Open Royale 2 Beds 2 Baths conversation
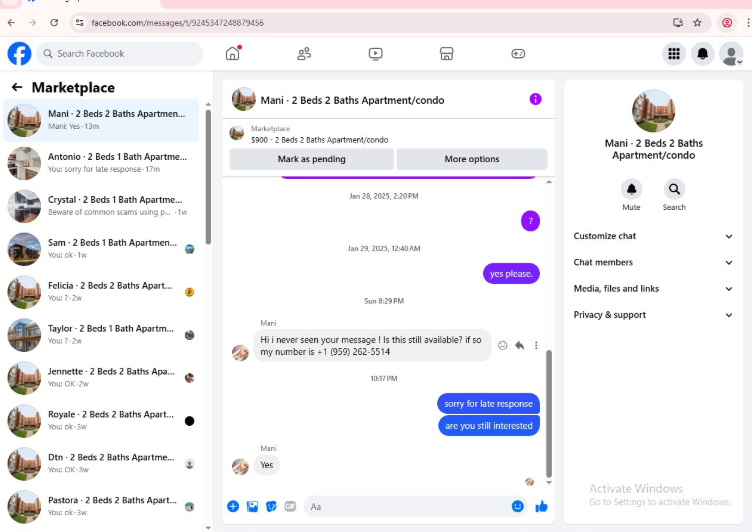Screen dimensions: 752x532 (x=101, y=421)
